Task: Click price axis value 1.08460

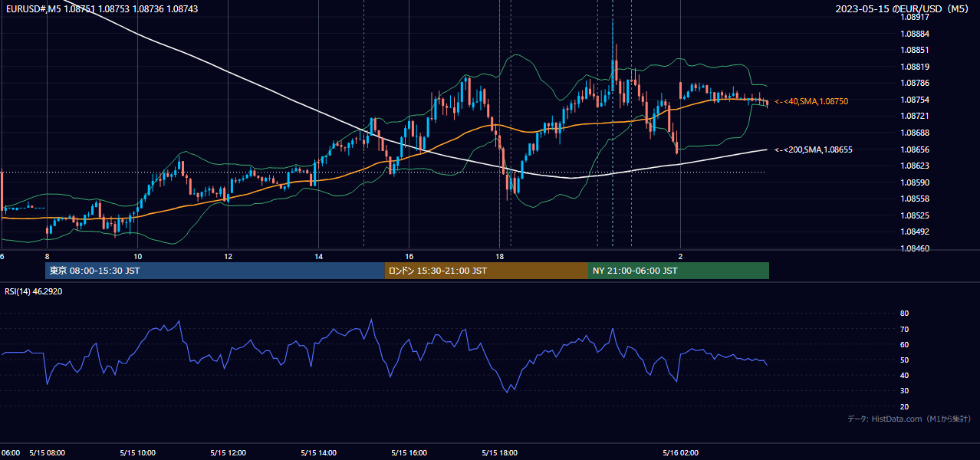Action: 915,248
